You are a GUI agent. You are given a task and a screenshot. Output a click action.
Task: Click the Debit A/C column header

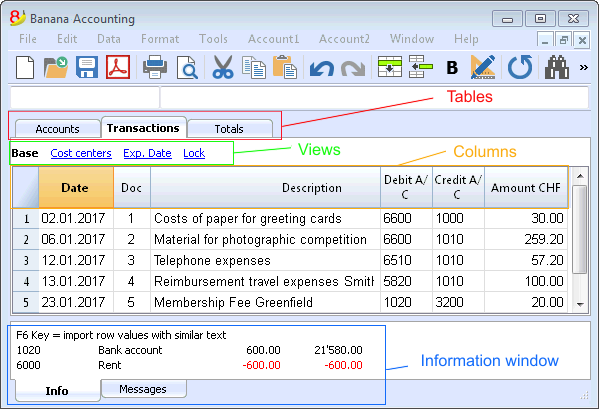(406, 188)
